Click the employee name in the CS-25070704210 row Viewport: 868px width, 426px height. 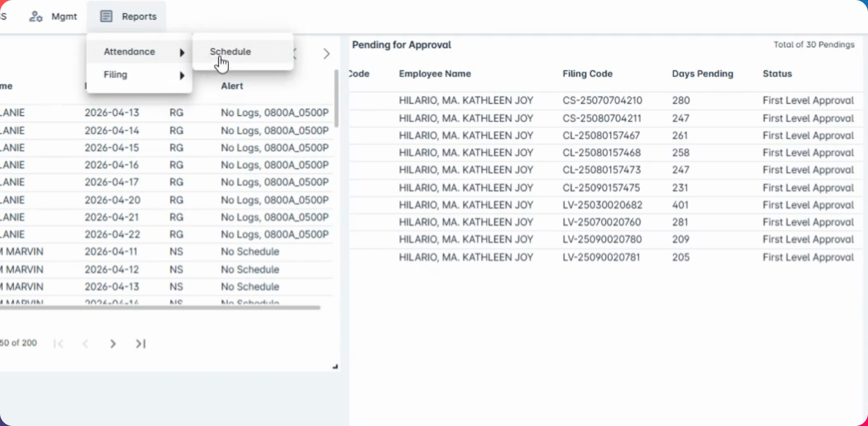pos(466,101)
